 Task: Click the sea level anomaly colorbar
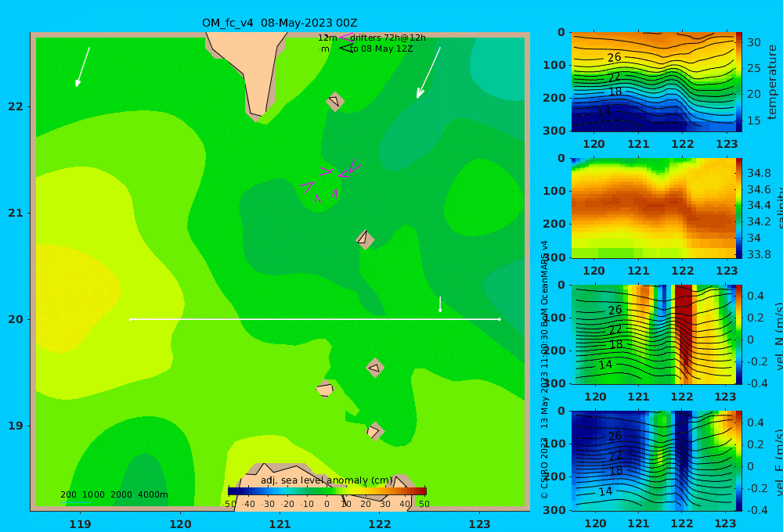click(x=327, y=491)
